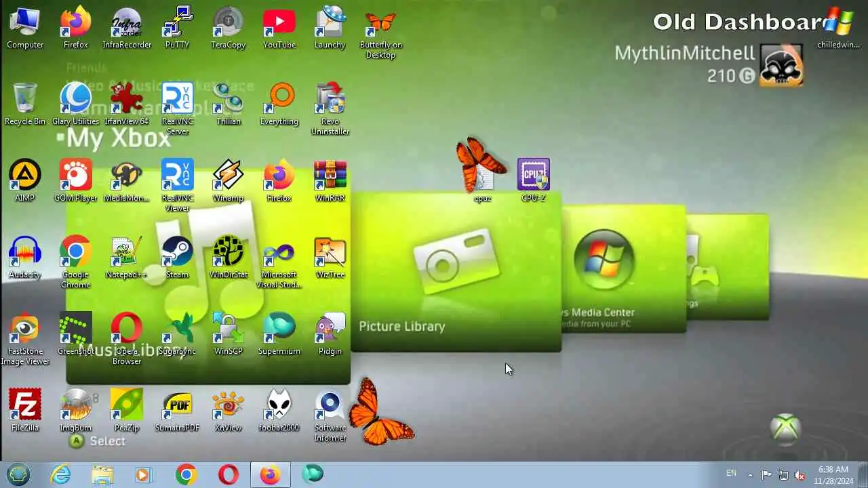The image size is (868, 488).
Task: Click the EN language indicator
Action: [x=731, y=473]
